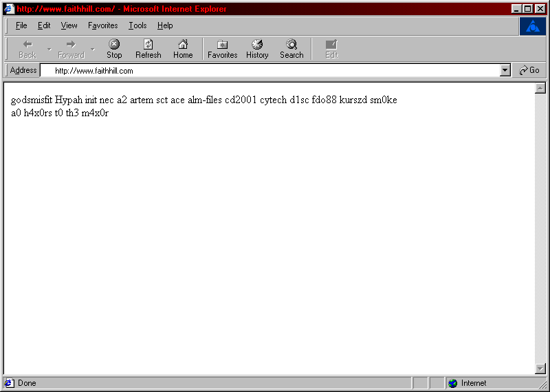Refresh the current page

click(x=148, y=49)
